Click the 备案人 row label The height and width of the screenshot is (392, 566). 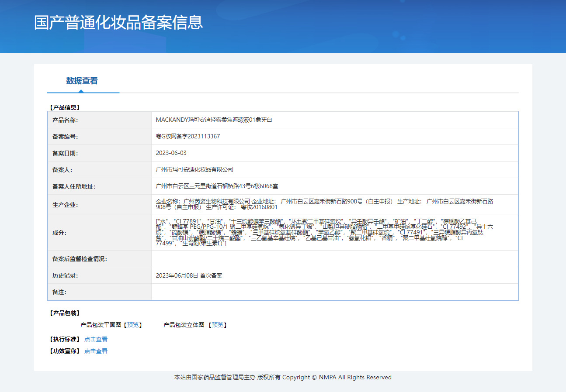62,170
